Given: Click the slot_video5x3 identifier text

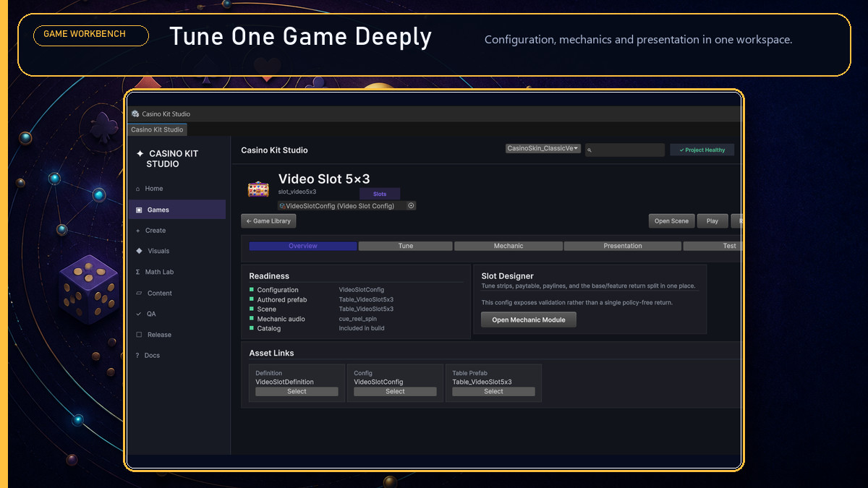Looking at the screenshot, I should (297, 192).
